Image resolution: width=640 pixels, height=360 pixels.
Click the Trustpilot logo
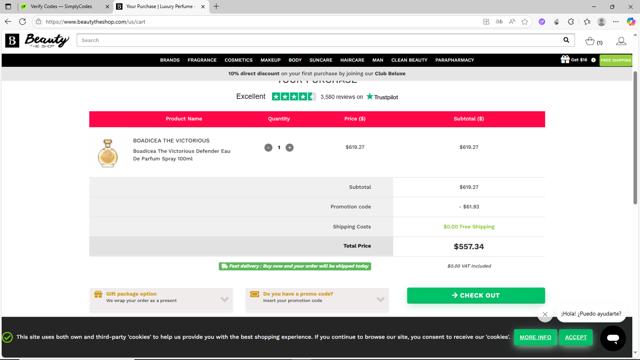click(382, 97)
